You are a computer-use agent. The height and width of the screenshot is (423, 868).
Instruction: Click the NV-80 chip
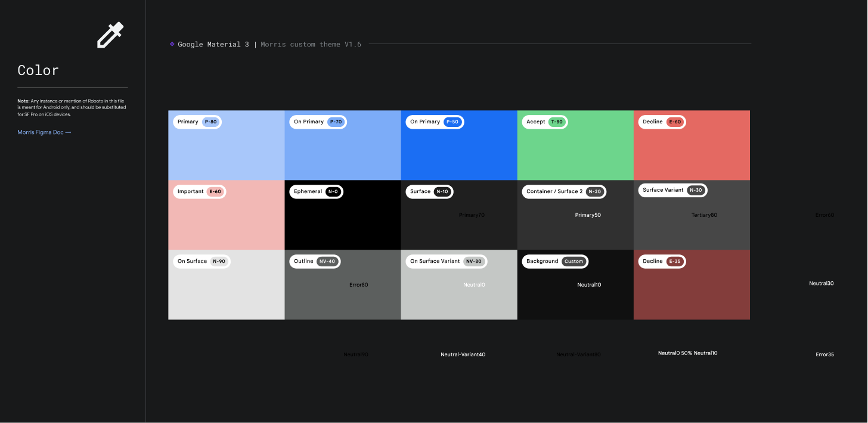tap(474, 262)
